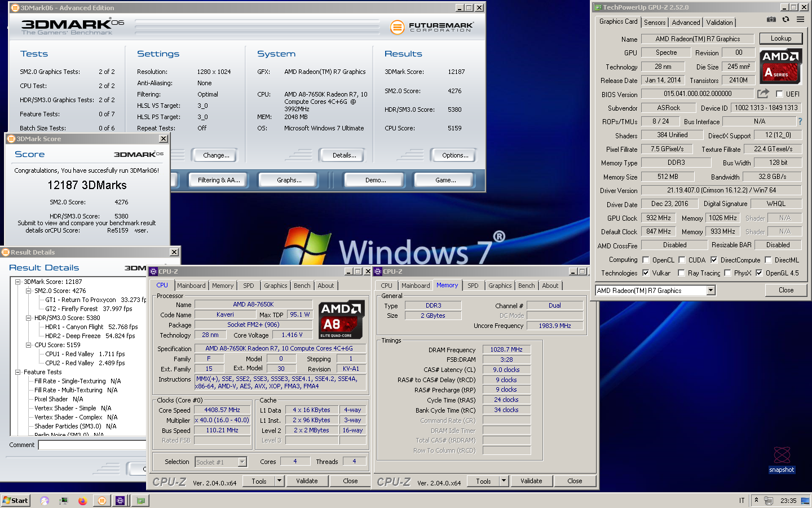The height and width of the screenshot is (508, 812).
Task: Collapse the SM2.0 Score: 4276 node
Action: point(28,291)
